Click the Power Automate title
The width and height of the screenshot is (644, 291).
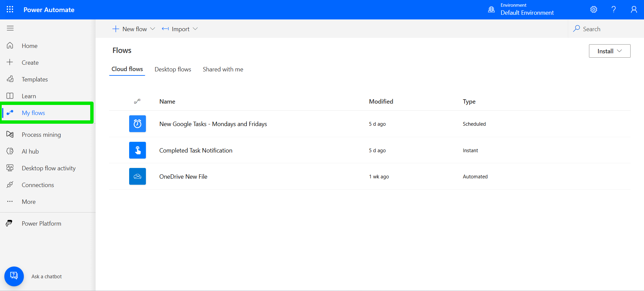point(49,10)
